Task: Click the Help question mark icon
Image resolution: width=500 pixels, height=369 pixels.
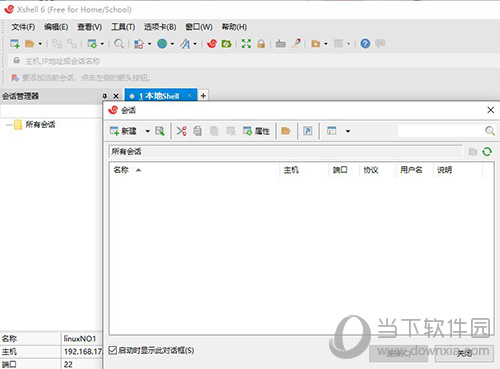Action: [365, 44]
